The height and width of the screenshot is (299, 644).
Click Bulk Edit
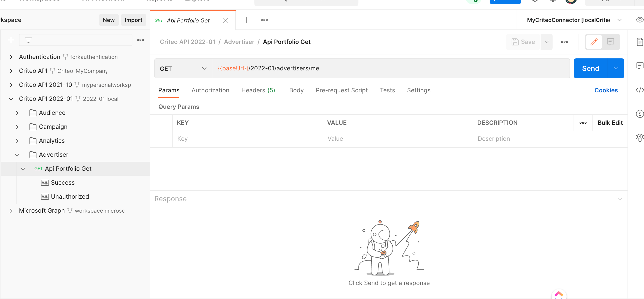(610, 123)
